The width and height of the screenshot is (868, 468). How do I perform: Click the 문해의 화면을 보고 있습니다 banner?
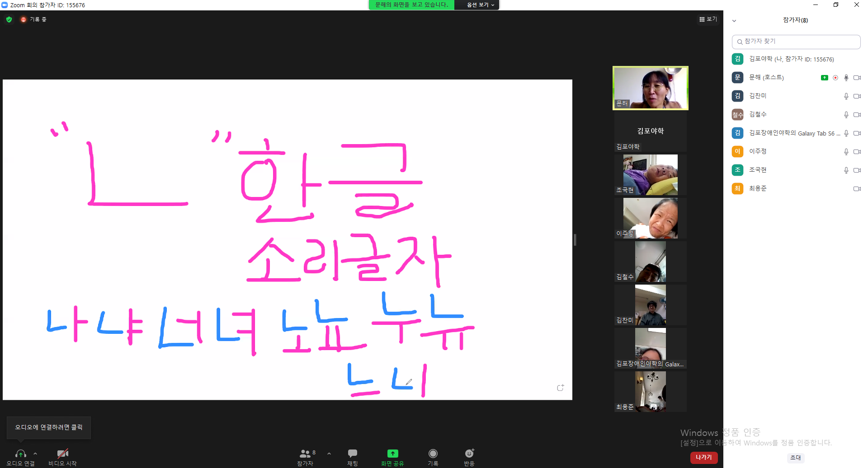tap(412, 5)
